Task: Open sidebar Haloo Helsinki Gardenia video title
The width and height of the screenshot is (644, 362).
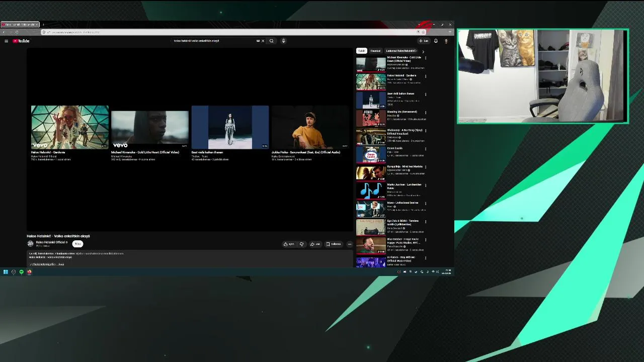Action: coord(401,75)
